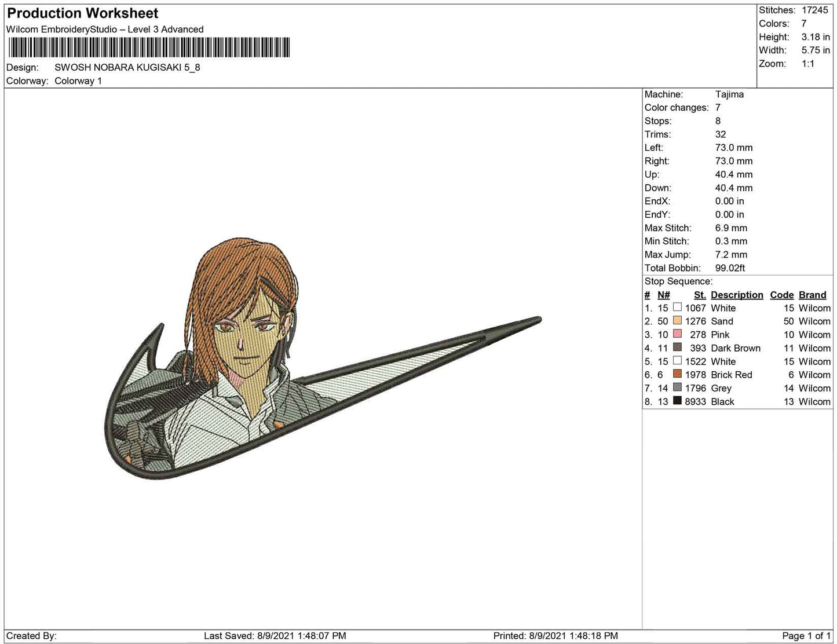
Task: Select the Black thread color swatch
Action: 677,401
